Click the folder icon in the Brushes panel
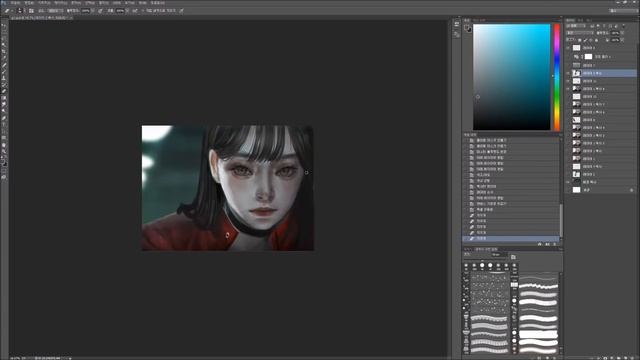This screenshot has width=640, height=360. [x=513, y=257]
